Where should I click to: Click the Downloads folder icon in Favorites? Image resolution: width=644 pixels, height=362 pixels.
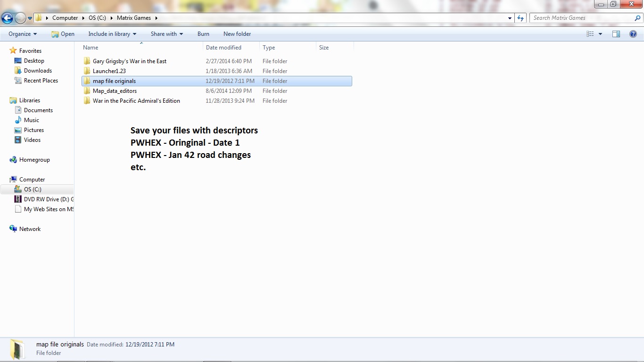(18, 71)
